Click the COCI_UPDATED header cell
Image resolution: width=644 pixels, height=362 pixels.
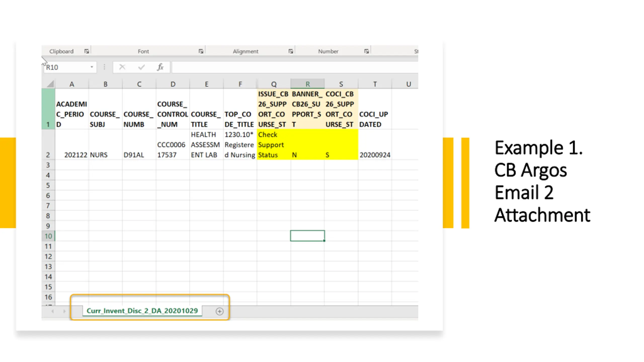(x=375, y=109)
